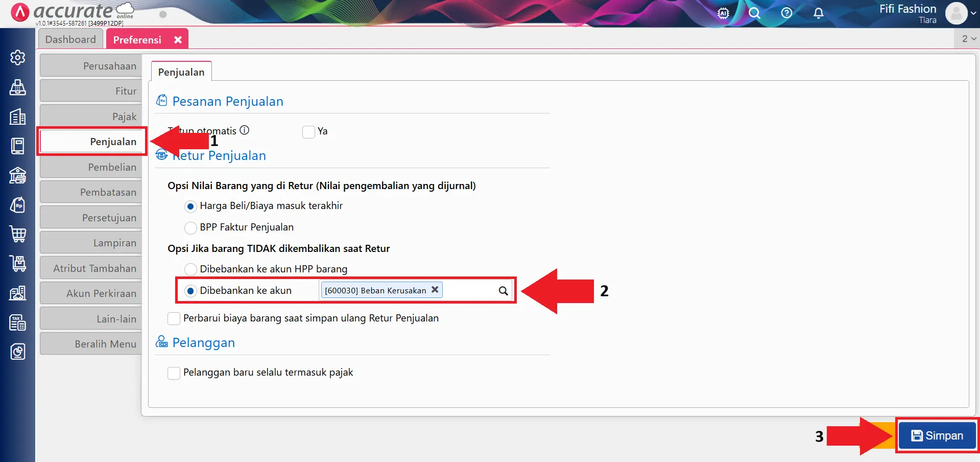Click info icon next to Tutup otomatis
The image size is (980, 462).
pyautogui.click(x=245, y=130)
